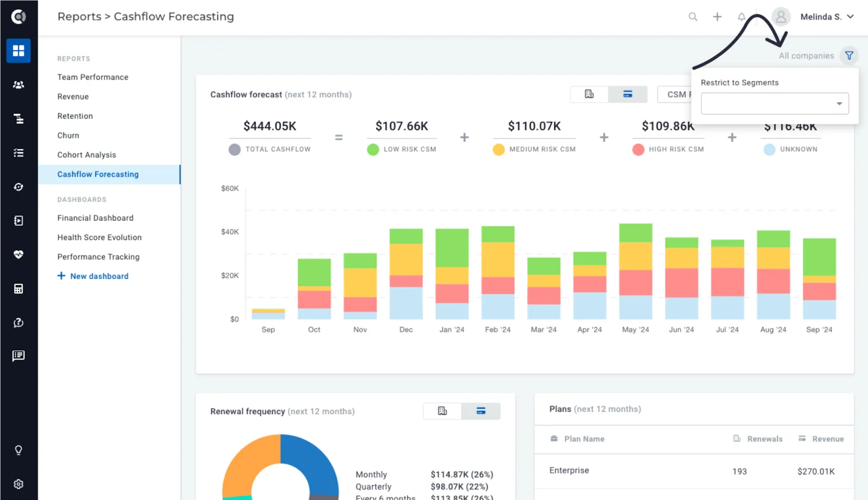Click All companies filter label

[x=806, y=56]
